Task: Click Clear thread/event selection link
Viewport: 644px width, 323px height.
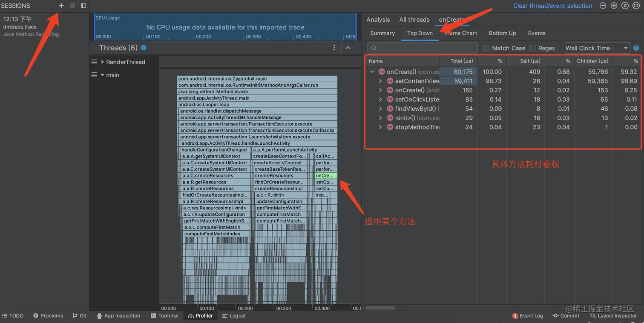Action: (x=553, y=6)
